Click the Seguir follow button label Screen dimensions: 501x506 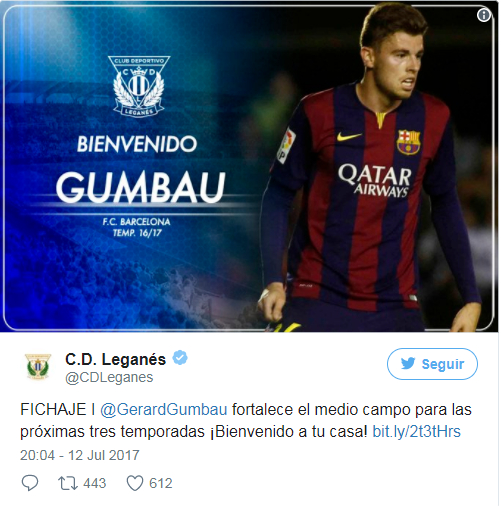(443, 364)
